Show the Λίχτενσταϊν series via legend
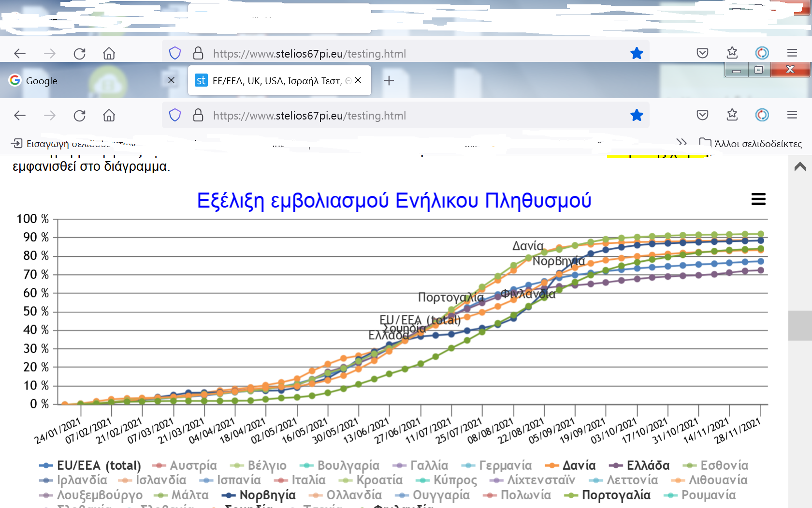 click(532, 480)
